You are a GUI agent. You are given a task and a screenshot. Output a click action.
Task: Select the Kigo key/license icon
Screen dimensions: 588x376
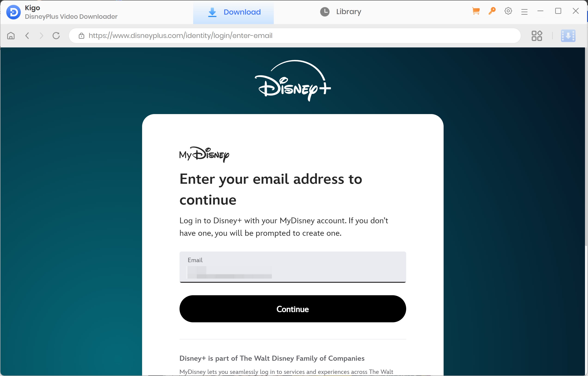tap(492, 12)
